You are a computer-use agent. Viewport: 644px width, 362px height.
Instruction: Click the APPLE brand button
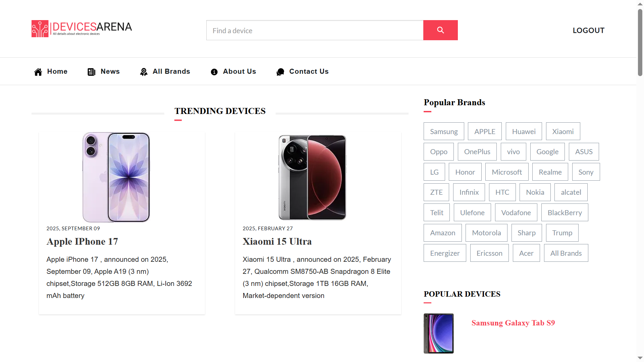point(484,131)
